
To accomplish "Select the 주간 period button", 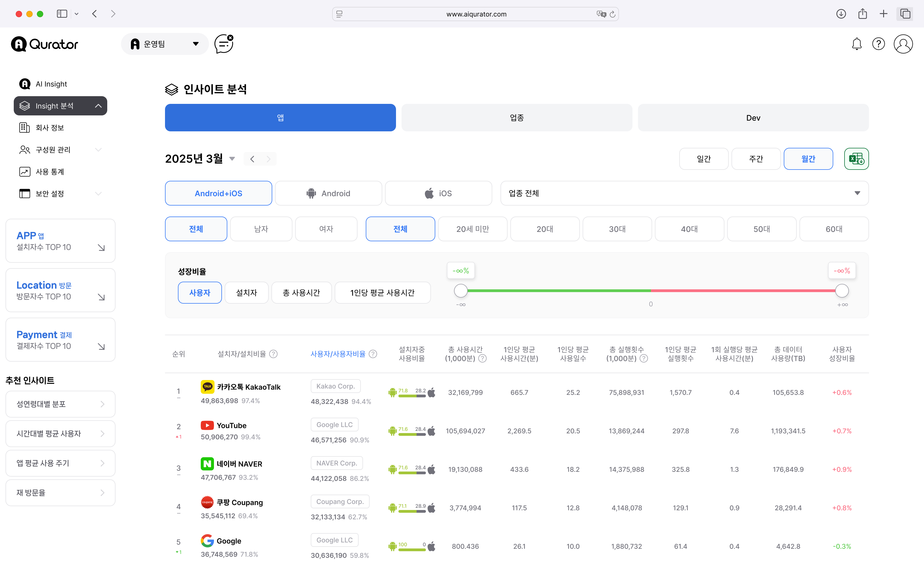I will pos(756,159).
